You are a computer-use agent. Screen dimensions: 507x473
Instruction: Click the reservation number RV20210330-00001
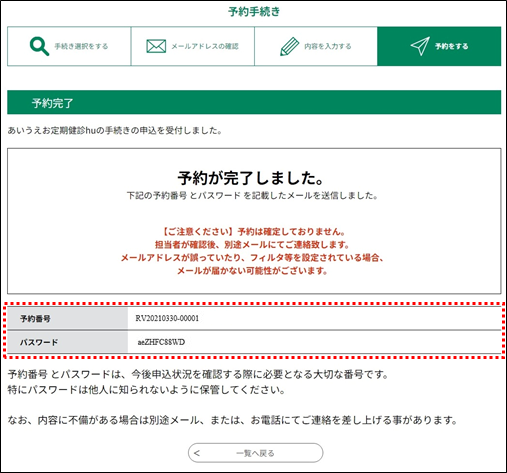(x=167, y=318)
